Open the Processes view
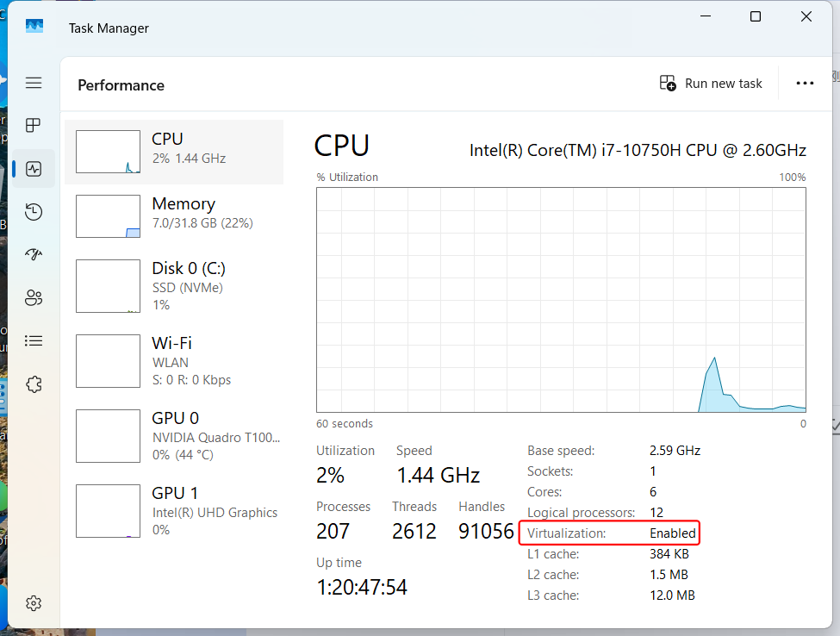Image resolution: width=840 pixels, height=636 pixels. click(33, 125)
